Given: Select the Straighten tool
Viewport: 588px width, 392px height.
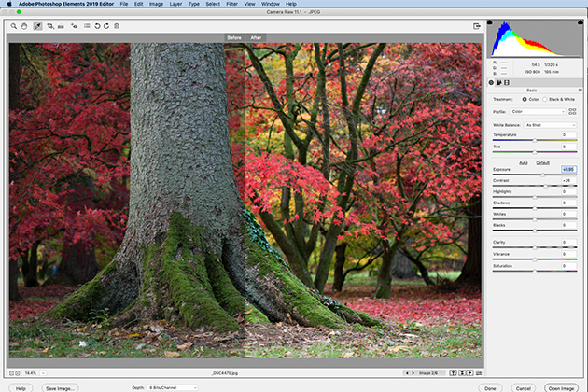Looking at the screenshot, I should (61, 26).
